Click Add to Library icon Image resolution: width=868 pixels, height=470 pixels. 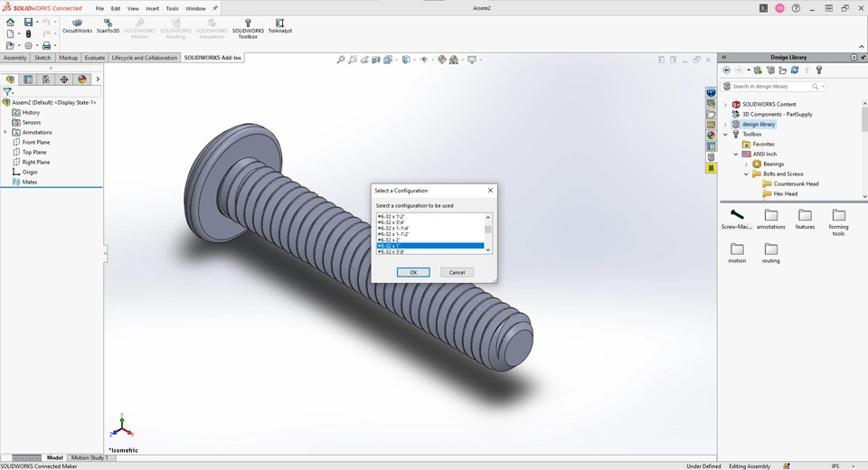[x=758, y=70]
